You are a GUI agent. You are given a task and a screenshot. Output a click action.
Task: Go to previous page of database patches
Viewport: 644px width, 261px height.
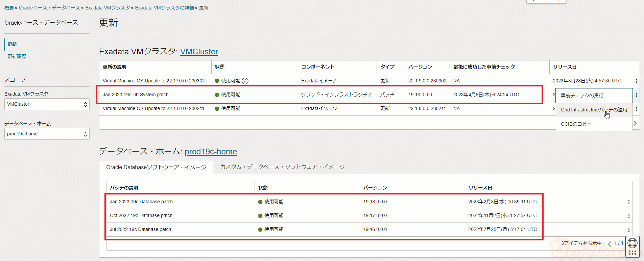tap(609, 243)
